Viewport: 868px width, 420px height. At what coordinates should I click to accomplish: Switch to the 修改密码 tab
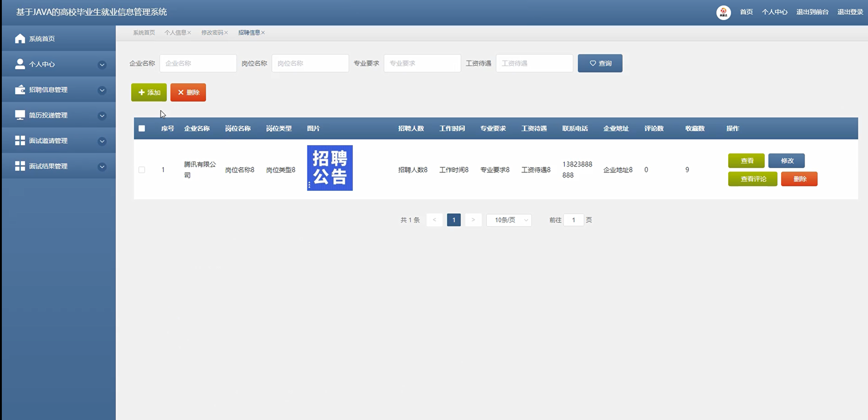pos(212,33)
